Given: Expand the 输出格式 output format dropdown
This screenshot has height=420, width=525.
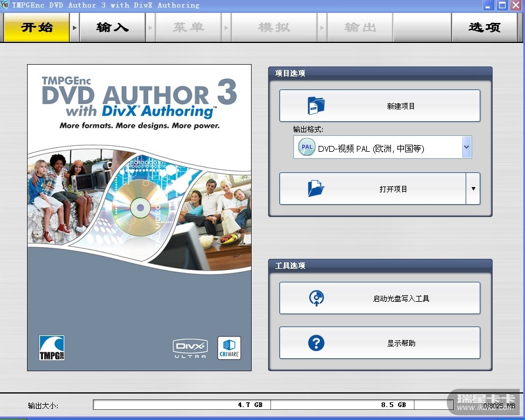Looking at the screenshot, I should (x=466, y=147).
